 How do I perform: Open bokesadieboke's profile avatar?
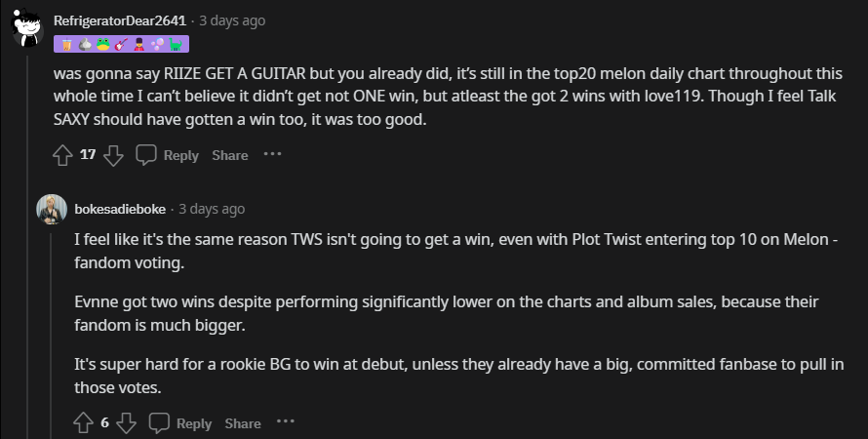coord(52,209)
